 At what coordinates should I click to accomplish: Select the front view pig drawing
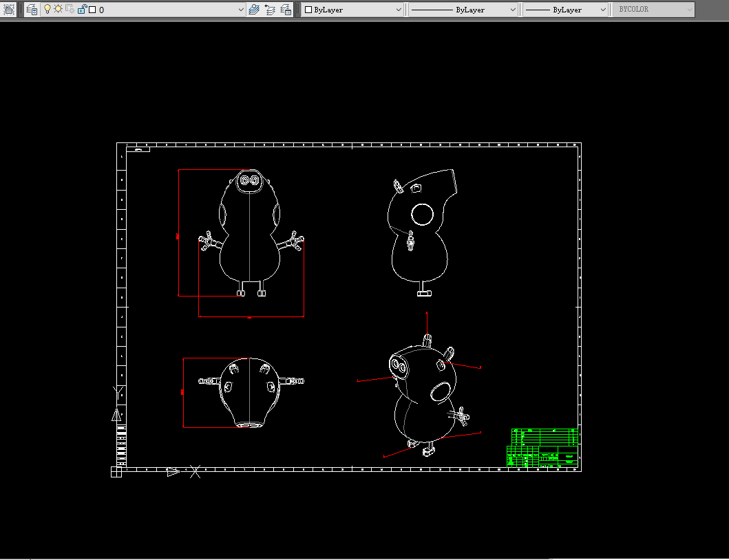tap(251, 233)
